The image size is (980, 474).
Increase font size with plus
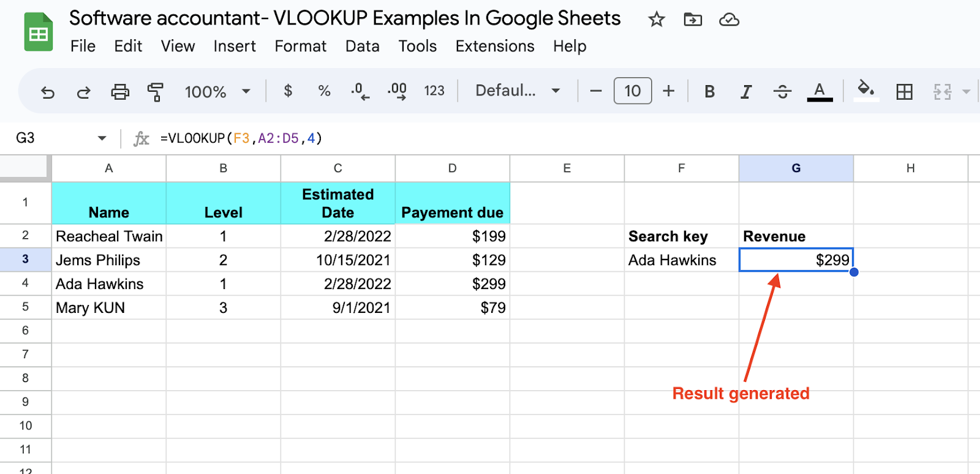(669, 91)
